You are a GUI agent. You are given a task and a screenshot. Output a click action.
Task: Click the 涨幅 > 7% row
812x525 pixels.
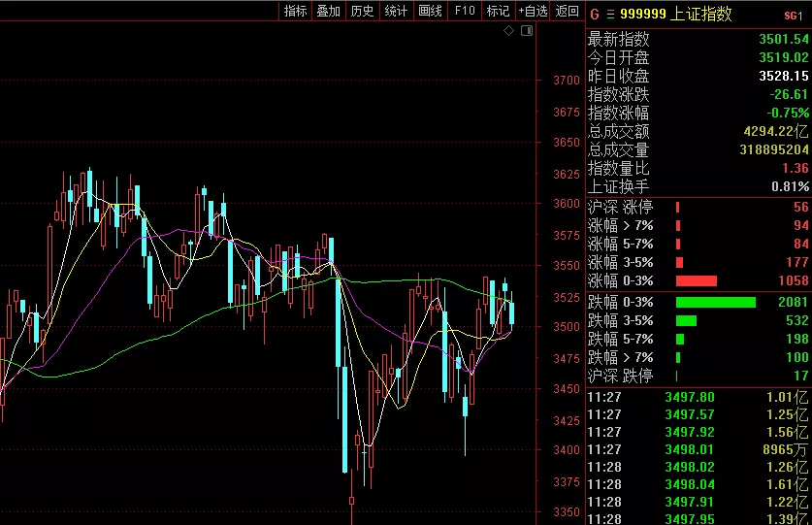[698, 225]
